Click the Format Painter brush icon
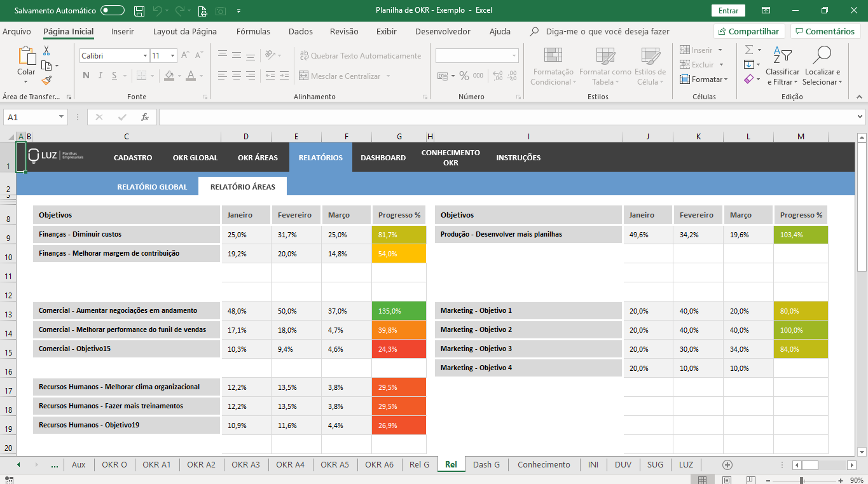The image size is (868, 484). [x=46, y=80]
